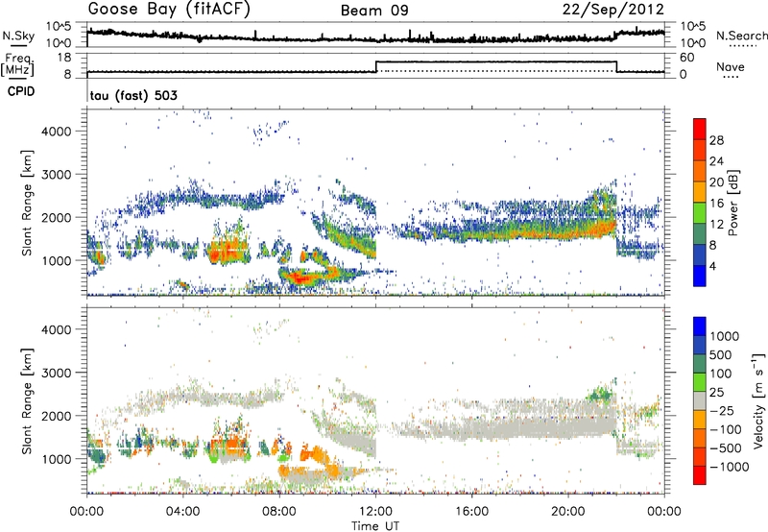Click the '18' frequency axis tick value
Viewport: 768px width, 532px height.
tap(64, 58)
